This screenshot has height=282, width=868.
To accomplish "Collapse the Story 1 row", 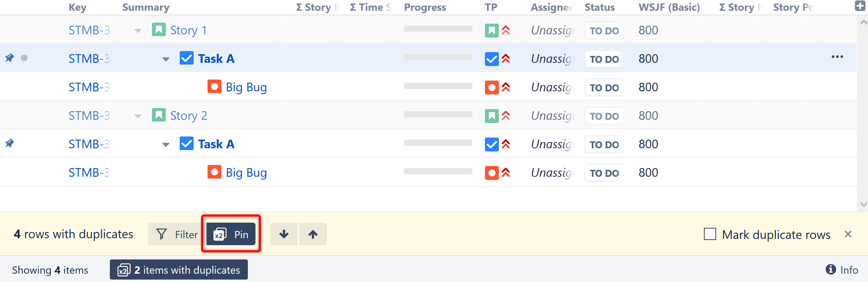I will coord(138,31).
